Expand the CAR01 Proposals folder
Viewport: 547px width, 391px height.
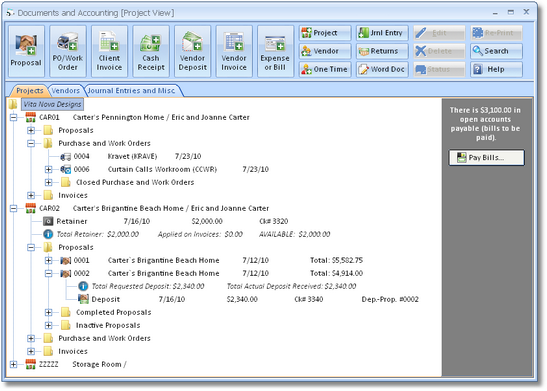(31, 130)
